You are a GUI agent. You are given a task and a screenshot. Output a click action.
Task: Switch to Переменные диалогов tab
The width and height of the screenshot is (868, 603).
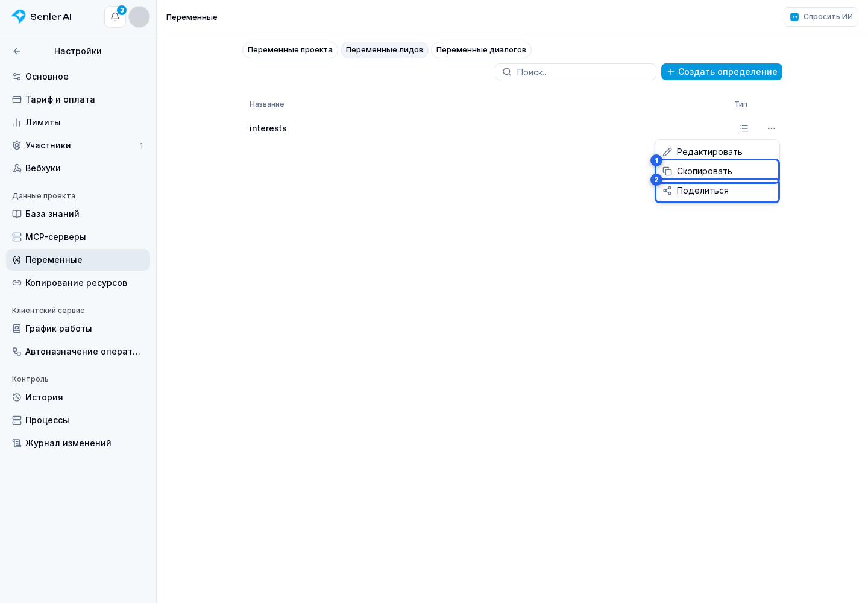click(x=481, y=50)
